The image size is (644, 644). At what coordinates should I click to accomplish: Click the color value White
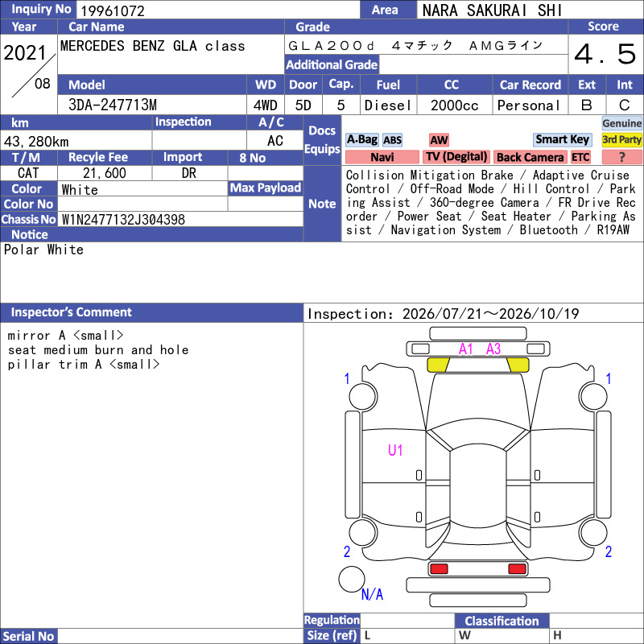point(80,190)
